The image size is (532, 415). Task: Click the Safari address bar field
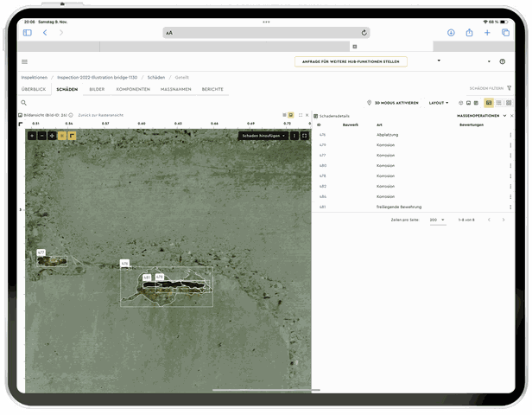pos(266,33)
